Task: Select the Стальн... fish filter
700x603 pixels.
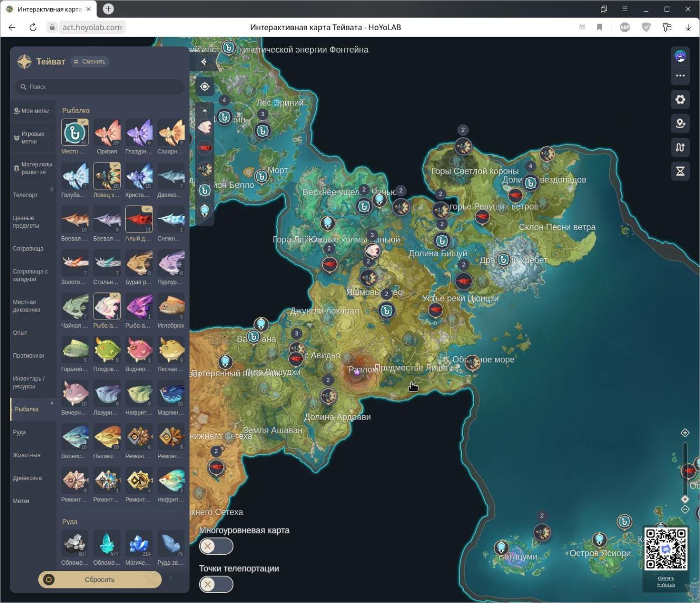Action: pyautogui.click(x=107, y=263)
